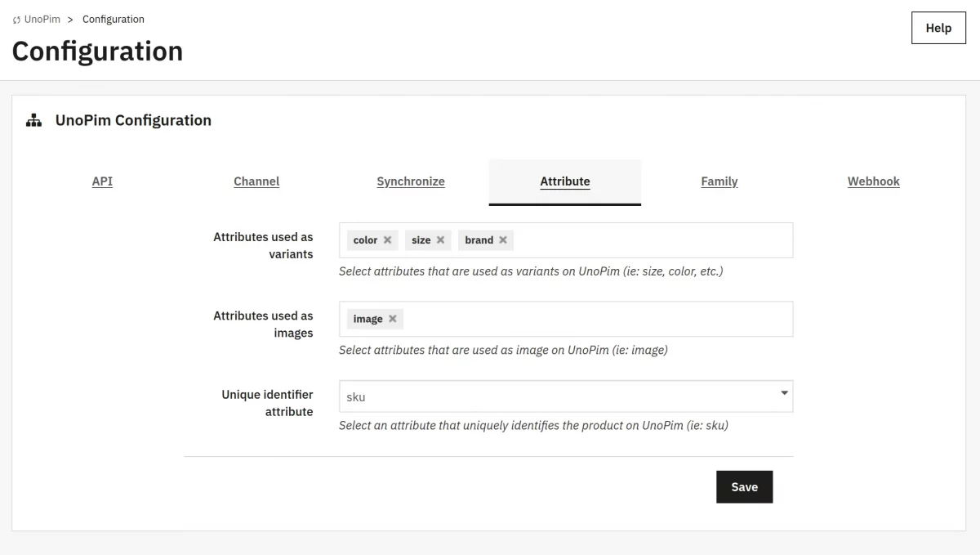Go to the Family tab
The width and height of the screenshot is (980, 555).
point(719,181)
